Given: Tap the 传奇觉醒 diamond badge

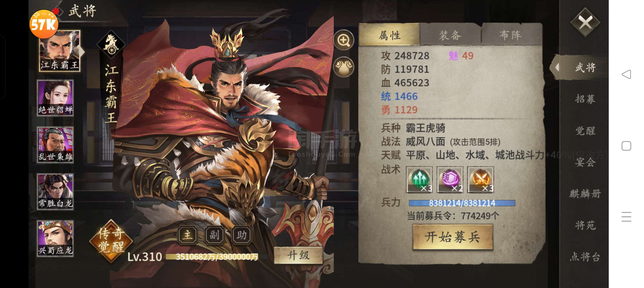Looking at the screenshot, I should coord(111,240).
